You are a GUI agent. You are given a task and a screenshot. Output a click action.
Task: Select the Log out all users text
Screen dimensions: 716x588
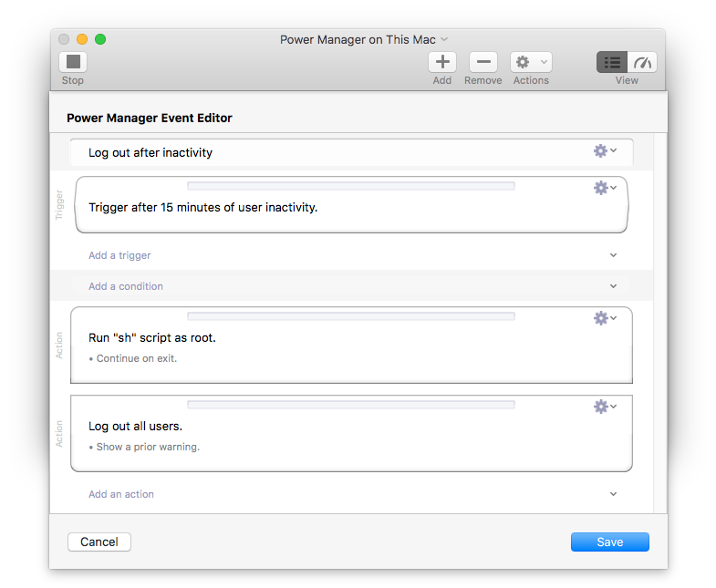(x=135, y=426)
